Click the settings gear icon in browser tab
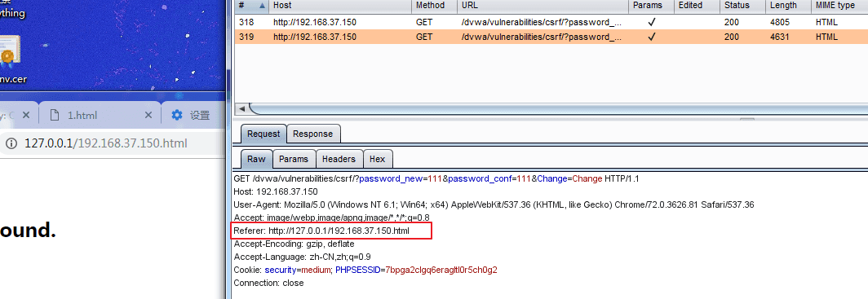Screen dimensions: 868x299 [x=176, y=115]
